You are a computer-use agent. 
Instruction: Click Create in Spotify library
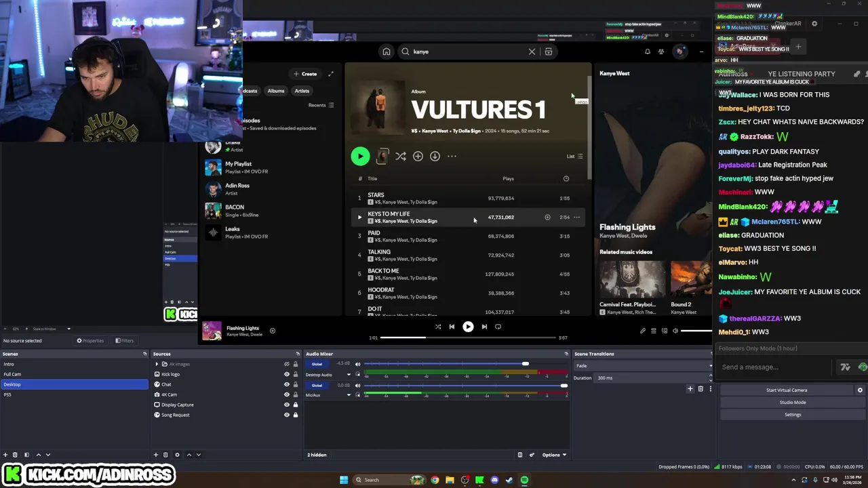coord(305,74)
